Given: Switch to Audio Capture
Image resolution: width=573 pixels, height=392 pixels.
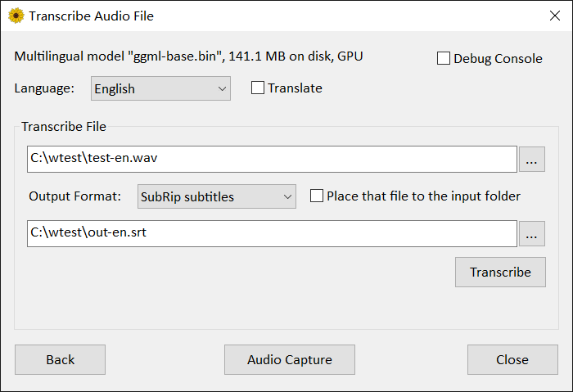Looking at the screenshot, I should (290, 359).
